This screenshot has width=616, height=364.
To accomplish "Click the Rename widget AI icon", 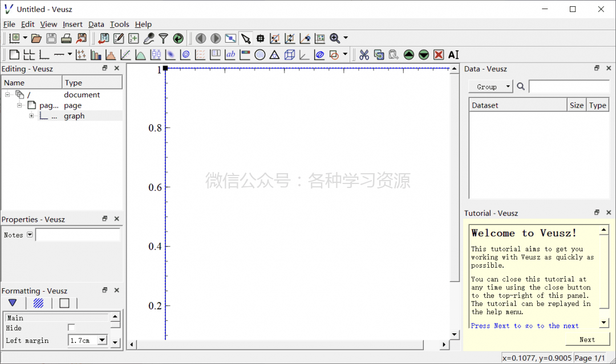I will [x=453, y=55].
